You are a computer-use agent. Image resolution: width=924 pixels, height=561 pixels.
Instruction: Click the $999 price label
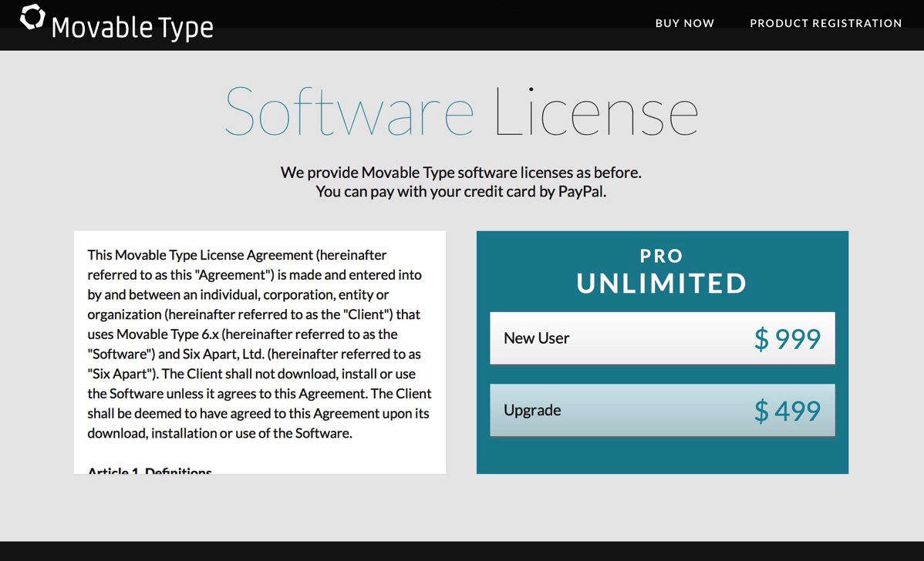(x=788, y=338)
